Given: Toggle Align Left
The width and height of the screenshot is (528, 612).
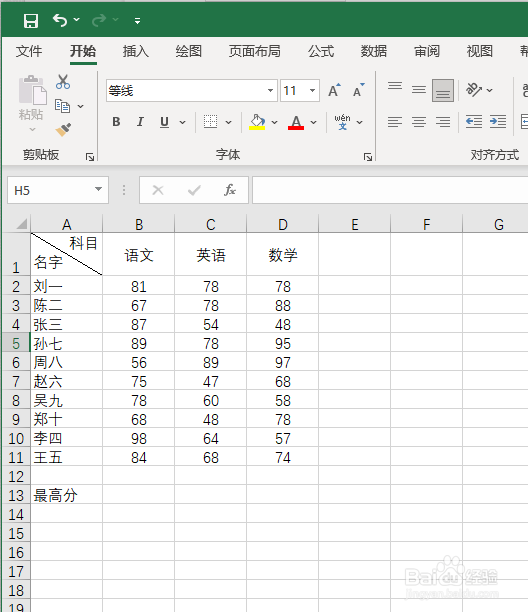Looking at the screenshot, I should (395, 122).
